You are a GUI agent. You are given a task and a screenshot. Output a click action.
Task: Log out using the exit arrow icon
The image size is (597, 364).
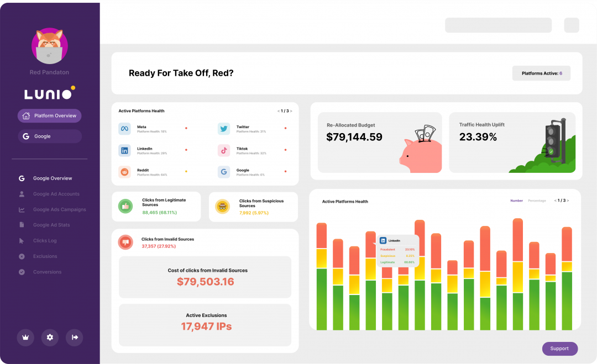pos(75,337)
